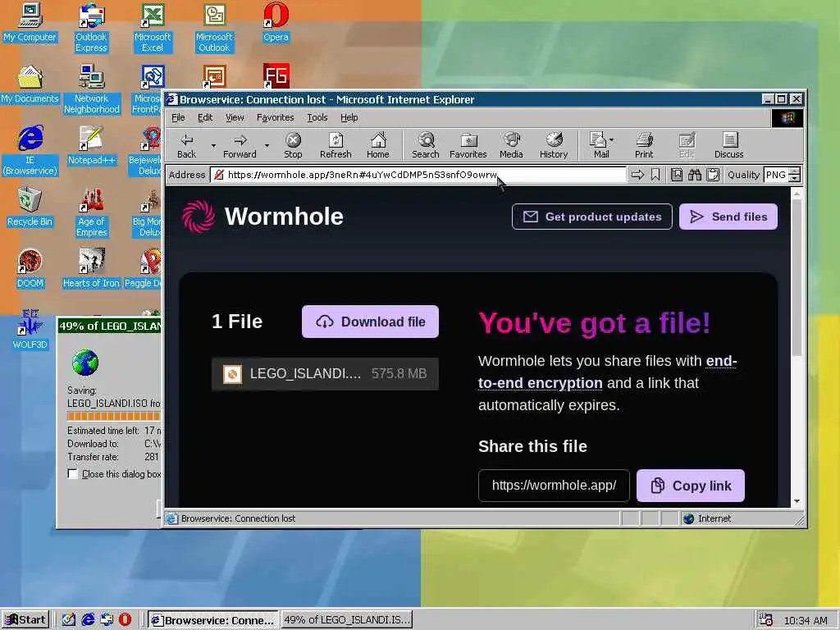The image size is (840, 630).
Task: Open the Mail button dropdown arrow
Action: click(x=612, y=140)
